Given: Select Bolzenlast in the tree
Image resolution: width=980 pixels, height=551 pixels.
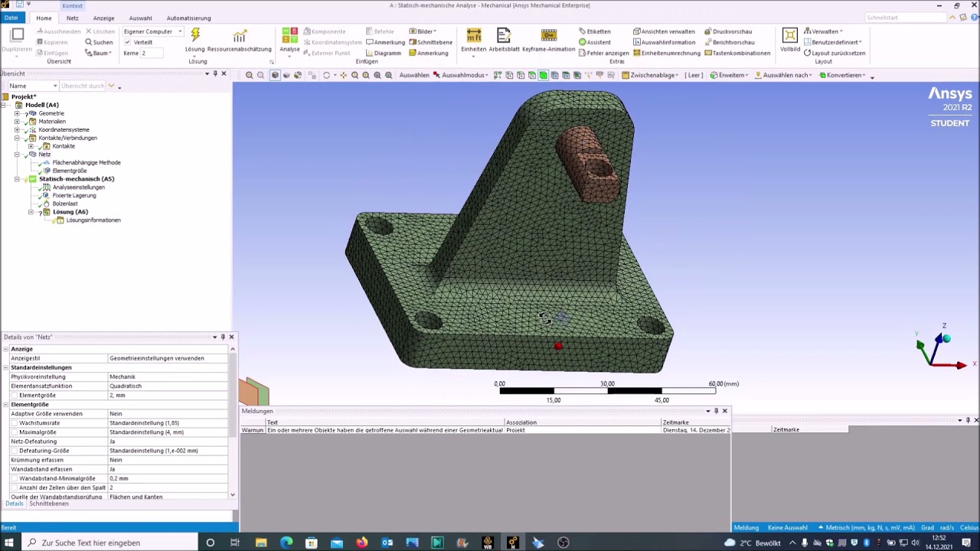Looking at the screenshot, I should coord(65,204).
